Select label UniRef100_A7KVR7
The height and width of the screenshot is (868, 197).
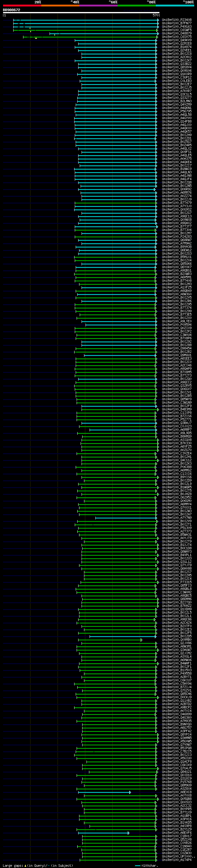[177, 91]
